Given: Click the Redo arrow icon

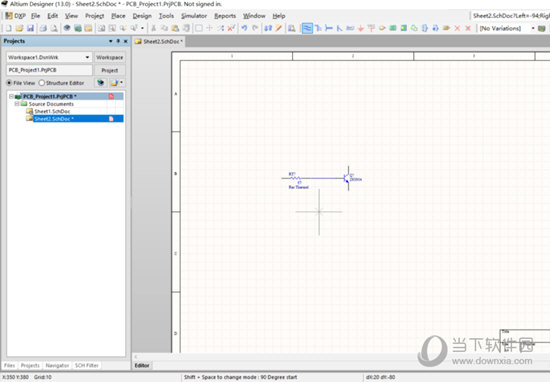Looking at the screenshot, I should (x=255, y=28).
